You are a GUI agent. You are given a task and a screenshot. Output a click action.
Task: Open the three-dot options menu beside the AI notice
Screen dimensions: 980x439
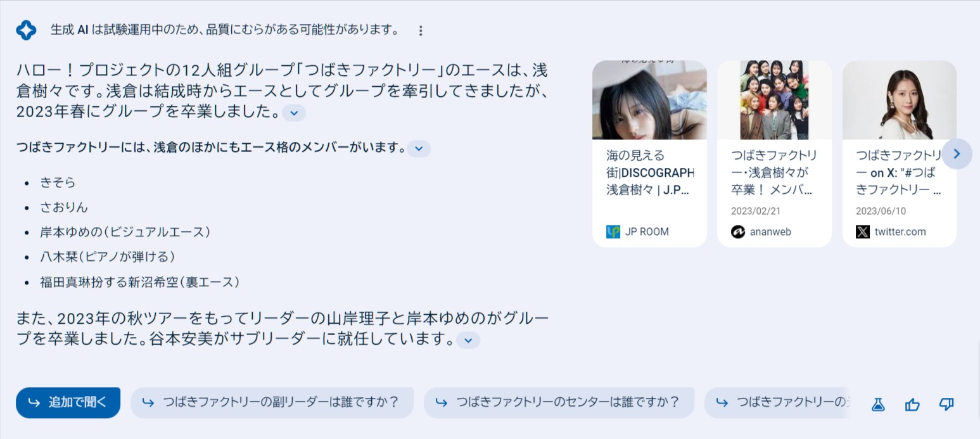421,30
